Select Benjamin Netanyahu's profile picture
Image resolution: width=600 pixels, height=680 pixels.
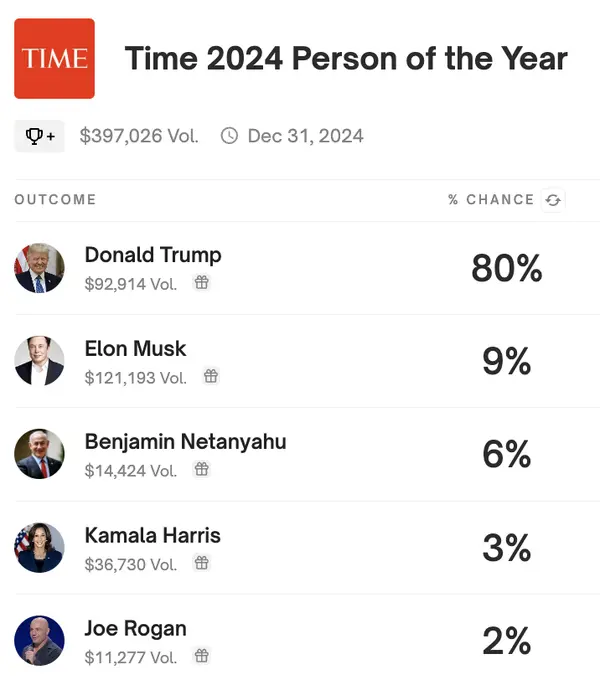pyautogui.click(x=39, y=454)
